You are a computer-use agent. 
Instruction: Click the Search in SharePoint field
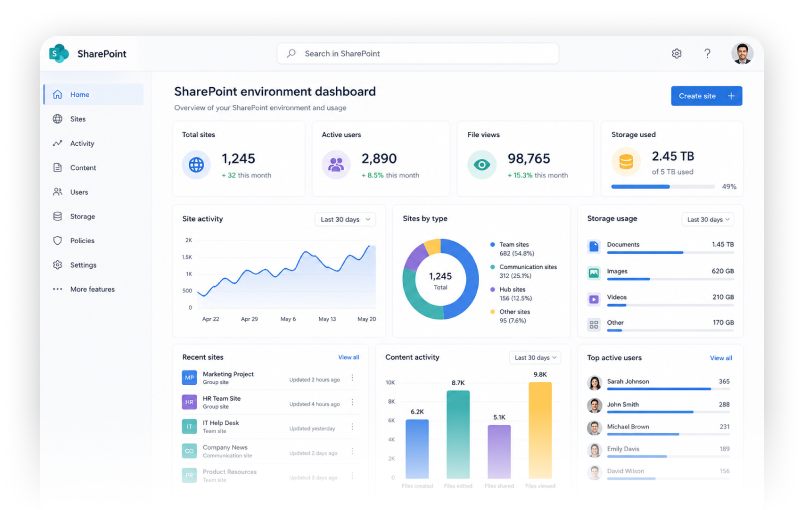418,53
